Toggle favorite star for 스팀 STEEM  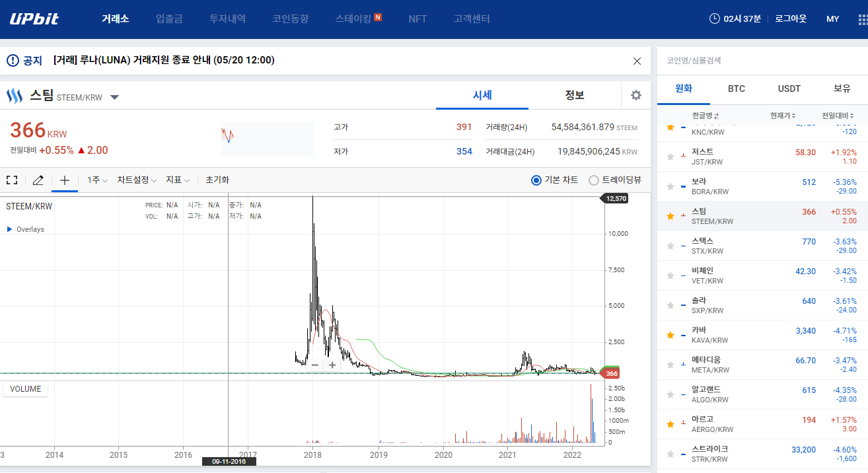(x=670, y=216)
